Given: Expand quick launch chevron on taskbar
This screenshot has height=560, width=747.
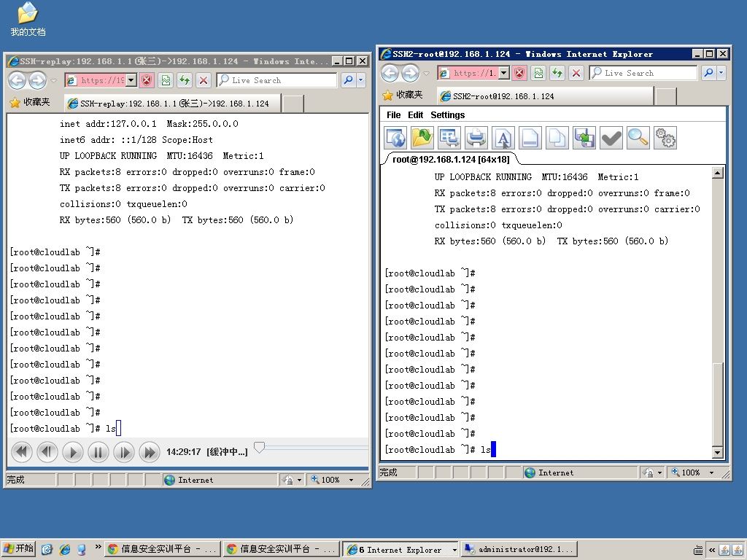Looking at the screenshot, I should pyautogui.click(x=98, y=547).
